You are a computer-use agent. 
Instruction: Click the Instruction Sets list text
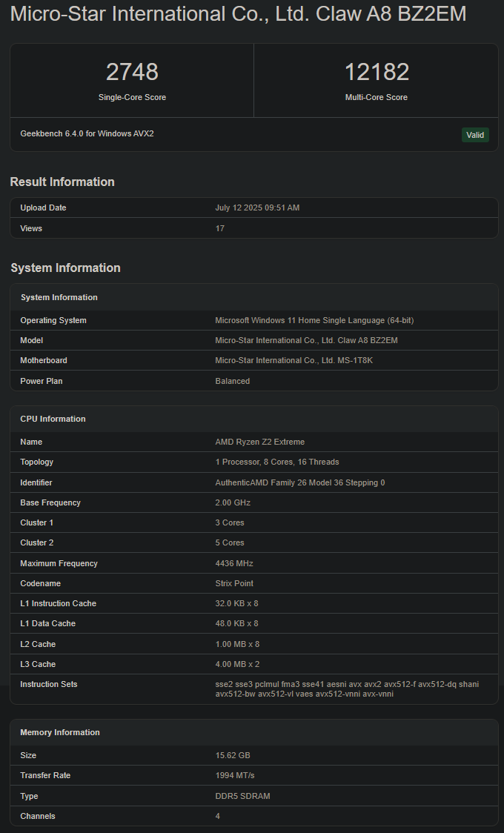pos(347,688)
